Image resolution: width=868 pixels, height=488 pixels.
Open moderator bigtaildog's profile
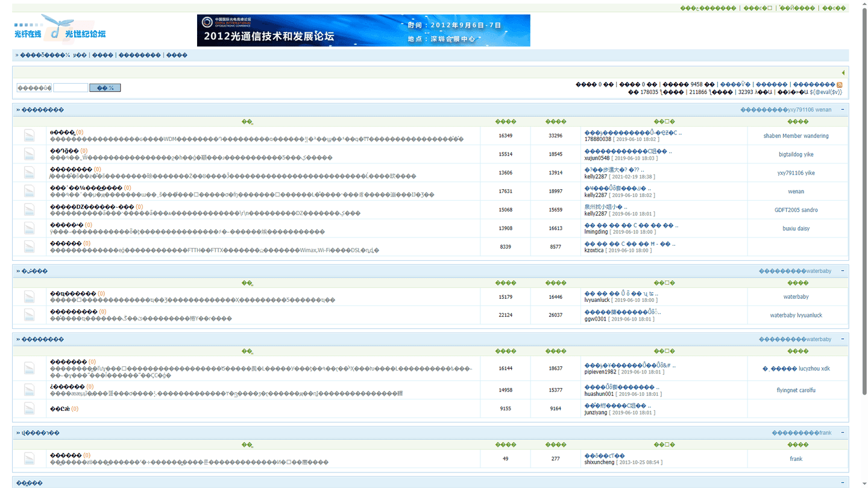coord(790,155)
